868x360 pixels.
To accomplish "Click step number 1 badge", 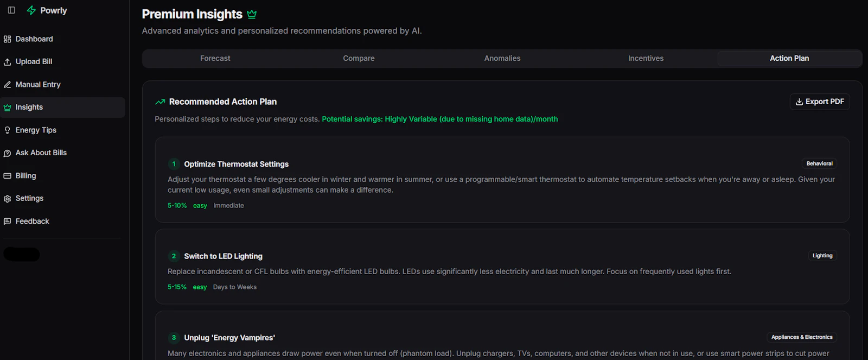I will point(174,164).
